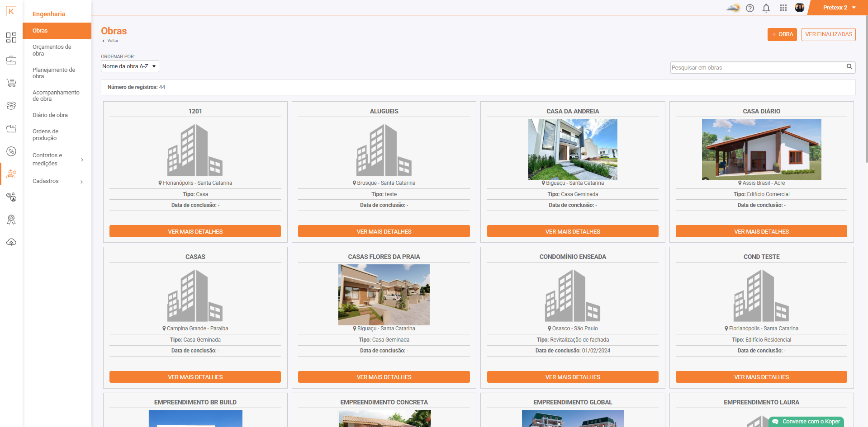Click the Engenharia sidebar heading
This screenshot has height=427, width=868.
[49, 14]
